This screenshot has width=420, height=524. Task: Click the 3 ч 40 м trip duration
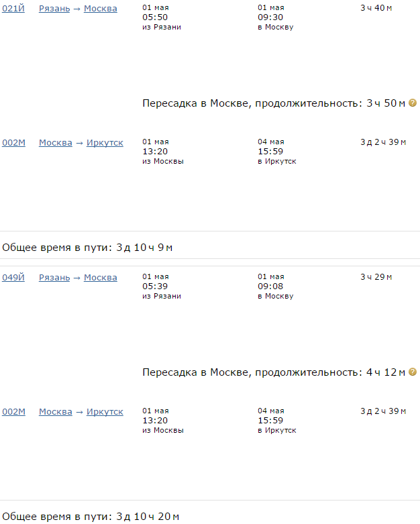point(376,9)
